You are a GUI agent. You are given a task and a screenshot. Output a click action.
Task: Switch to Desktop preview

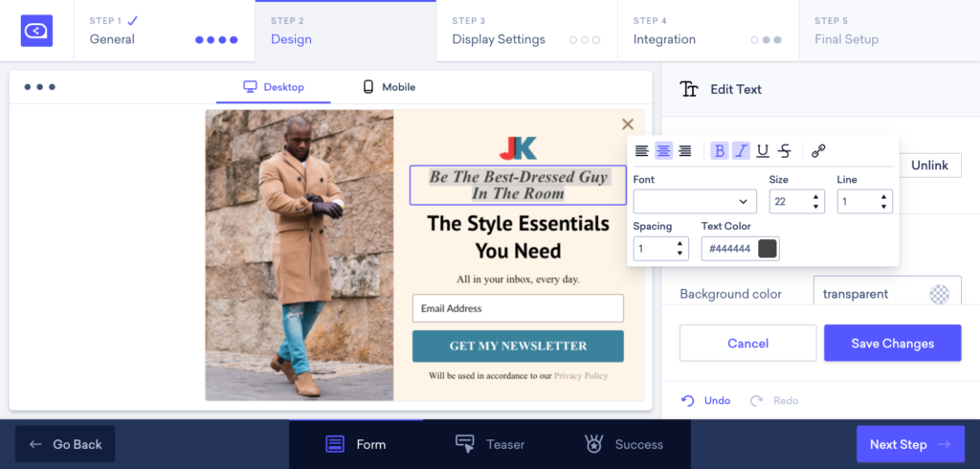tap(273, 87)
